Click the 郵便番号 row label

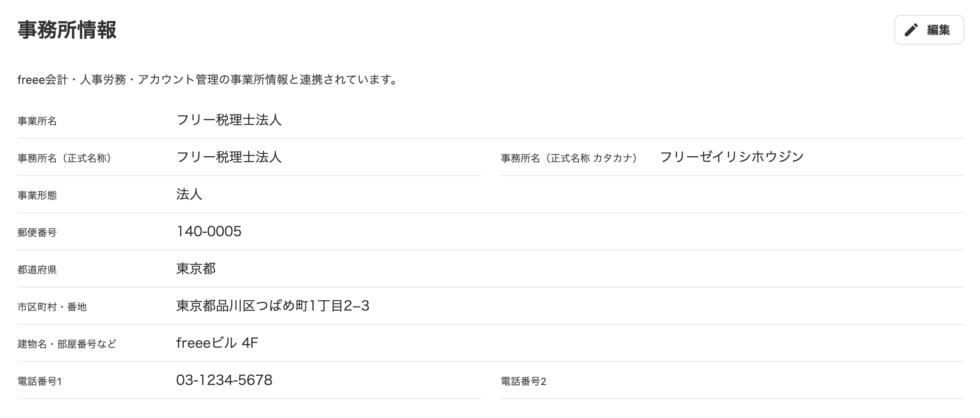click(37, 233)
